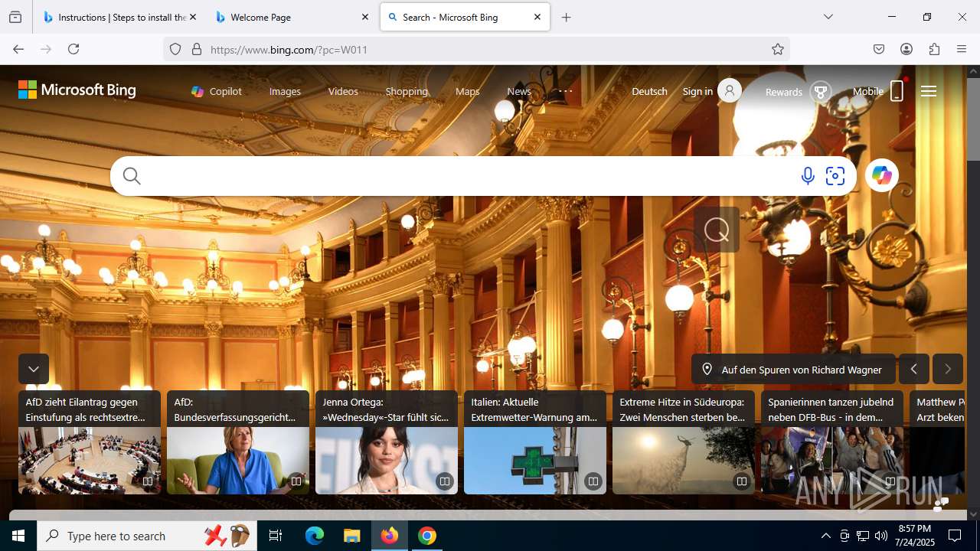Expand more Bing navigation options ellipsis

[565, 91]
